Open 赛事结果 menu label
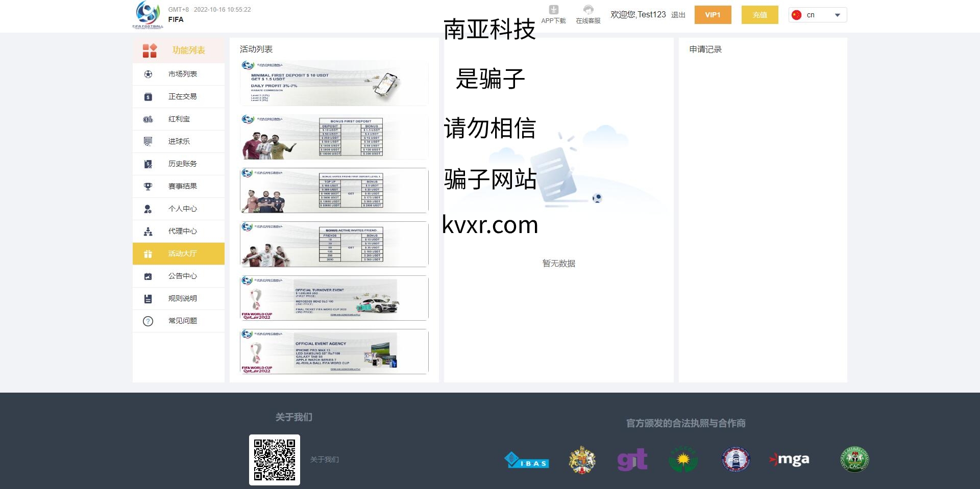Viewport: 980px width, 489px height. click(183, 186)
